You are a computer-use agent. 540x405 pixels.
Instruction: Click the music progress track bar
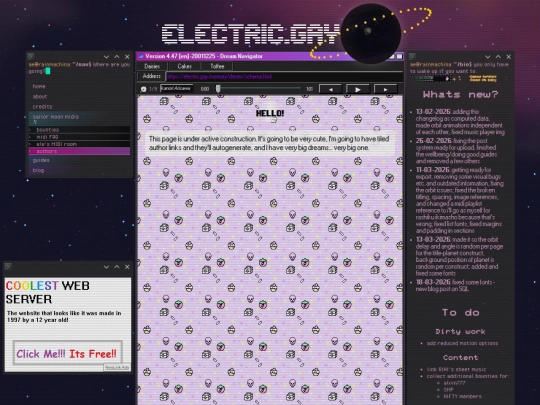[258, 89]
